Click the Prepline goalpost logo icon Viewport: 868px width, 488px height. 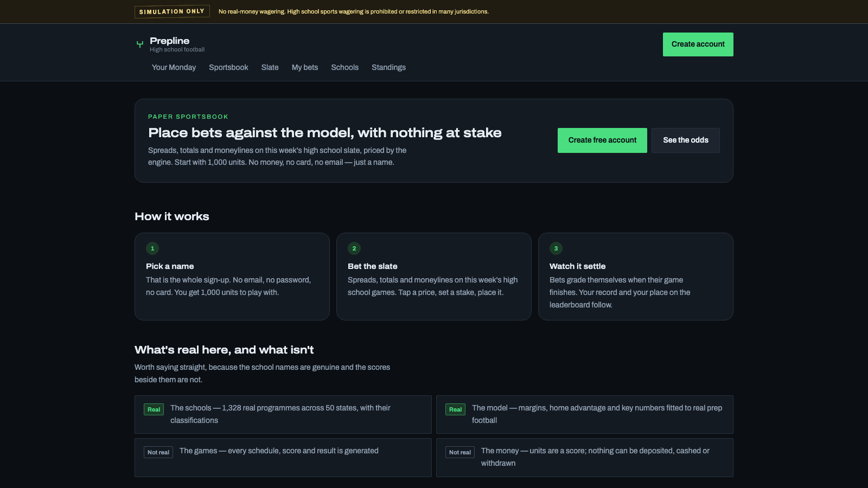[140, 44]
